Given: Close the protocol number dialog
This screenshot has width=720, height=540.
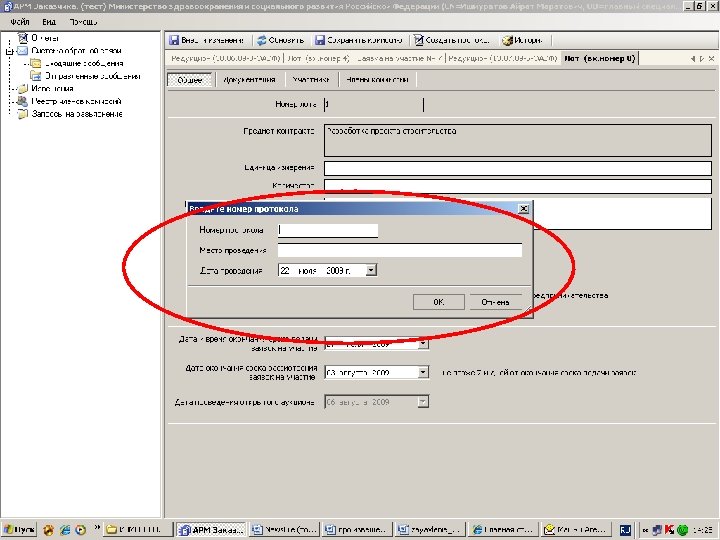Looking at the screenshot, I should (x=523, y=209).
